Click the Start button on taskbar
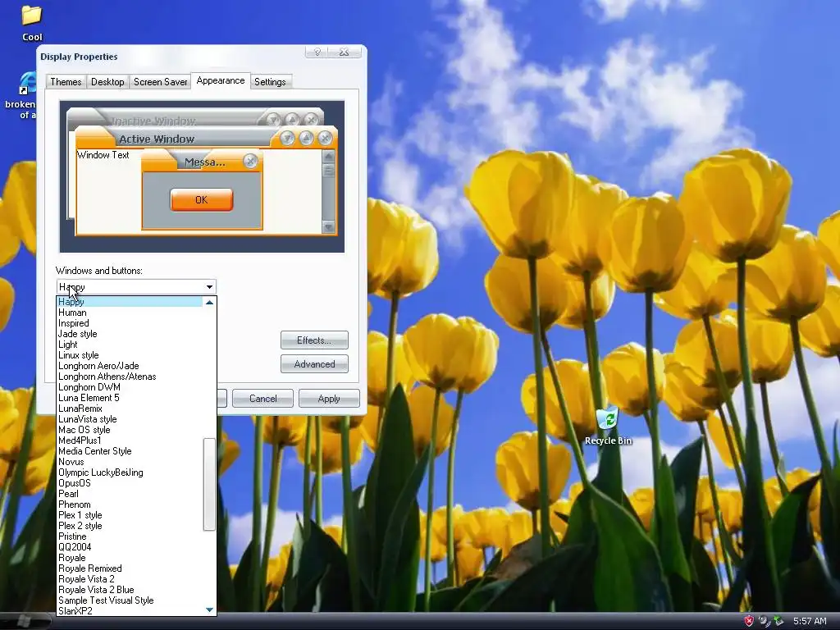The image size is (840, 630). (x=25, y=621)
